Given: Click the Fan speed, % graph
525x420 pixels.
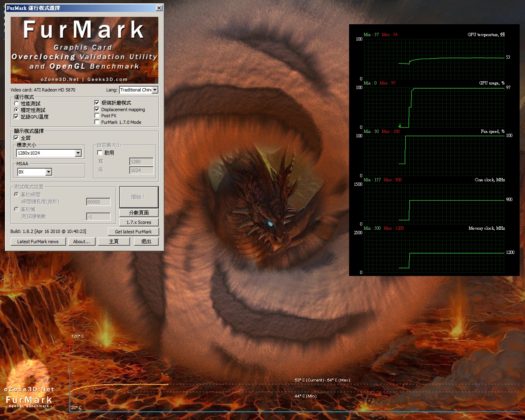Looking at the screenshot, I should 434,156.
